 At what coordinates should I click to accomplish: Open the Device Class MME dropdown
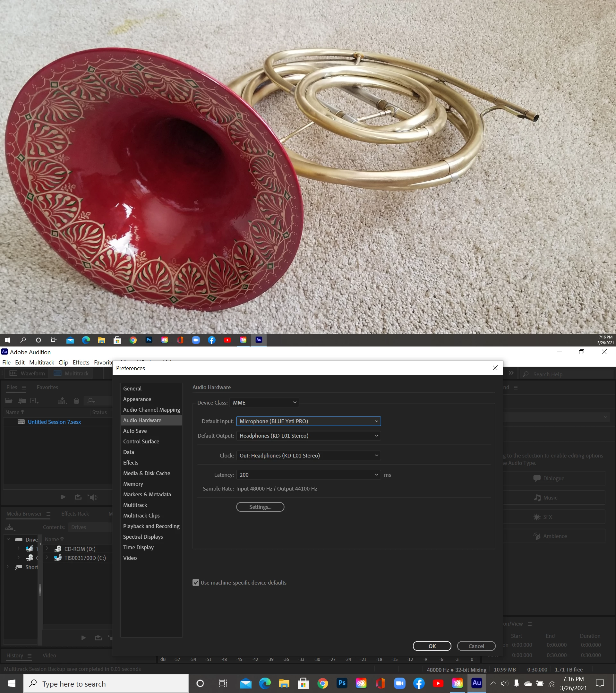(x=264, y=402)
